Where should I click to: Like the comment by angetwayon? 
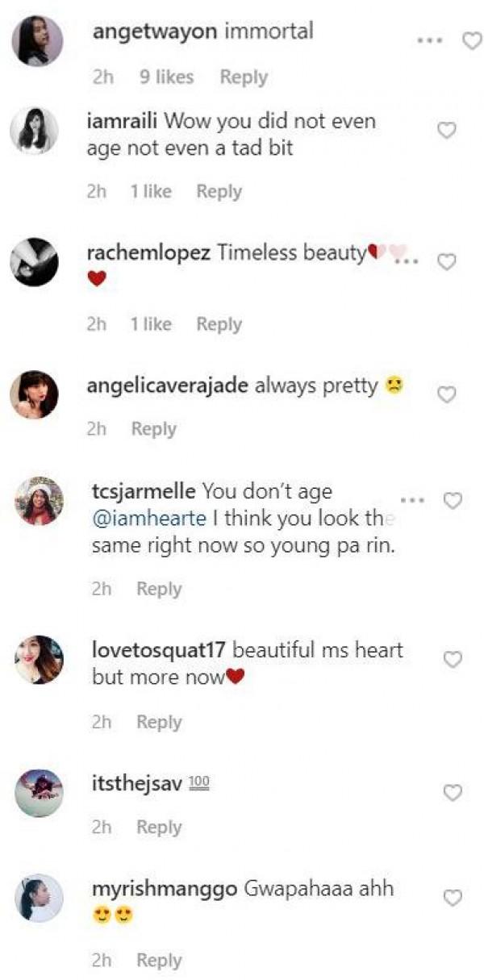point(471,41)
